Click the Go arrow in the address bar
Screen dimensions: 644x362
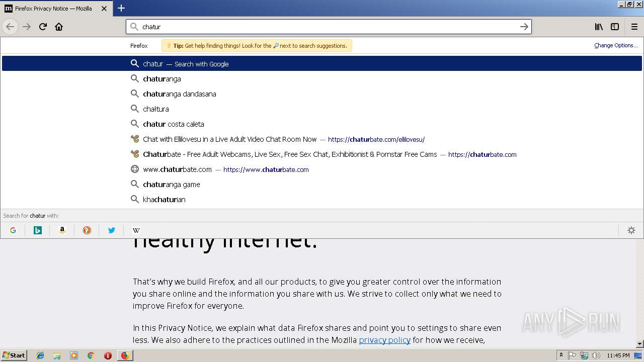(524, 27)
